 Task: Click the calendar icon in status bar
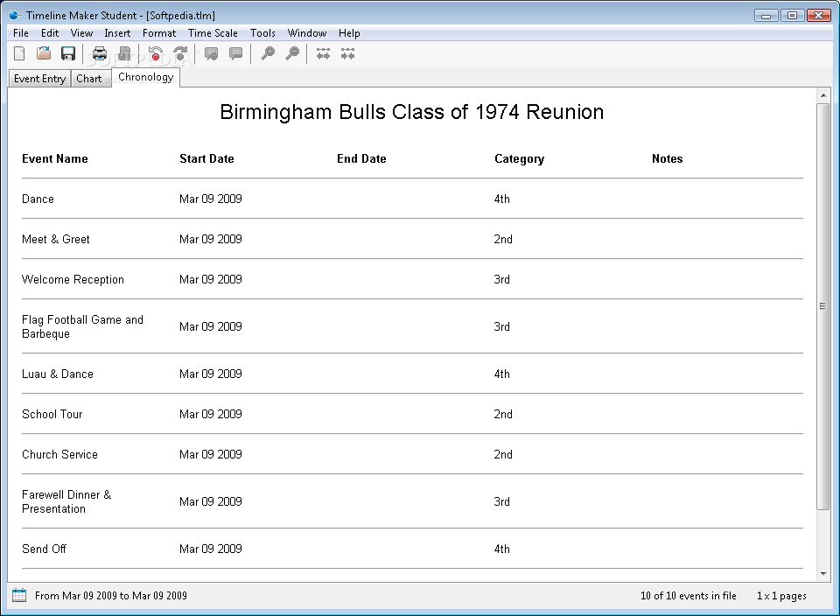click(19, 595)
